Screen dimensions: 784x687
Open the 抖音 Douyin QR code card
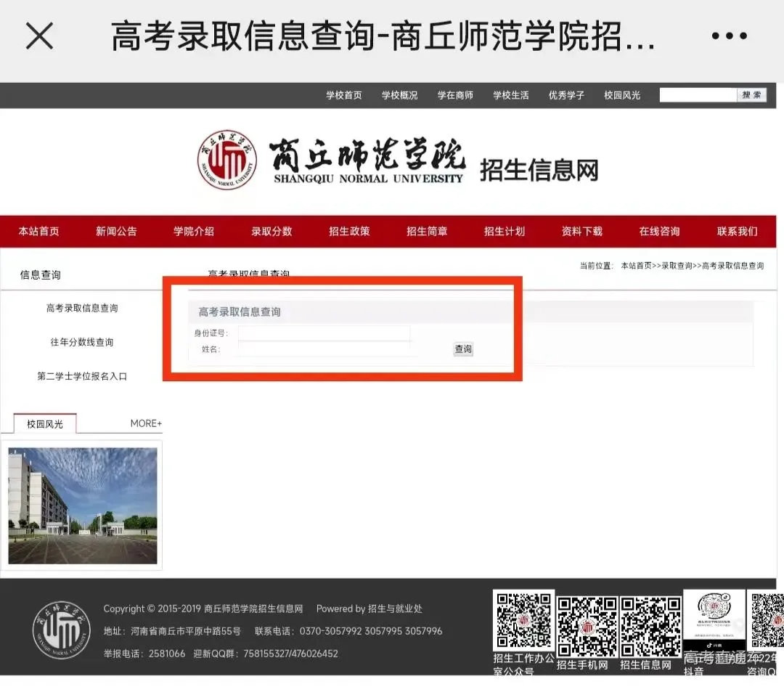click(714, 621)
